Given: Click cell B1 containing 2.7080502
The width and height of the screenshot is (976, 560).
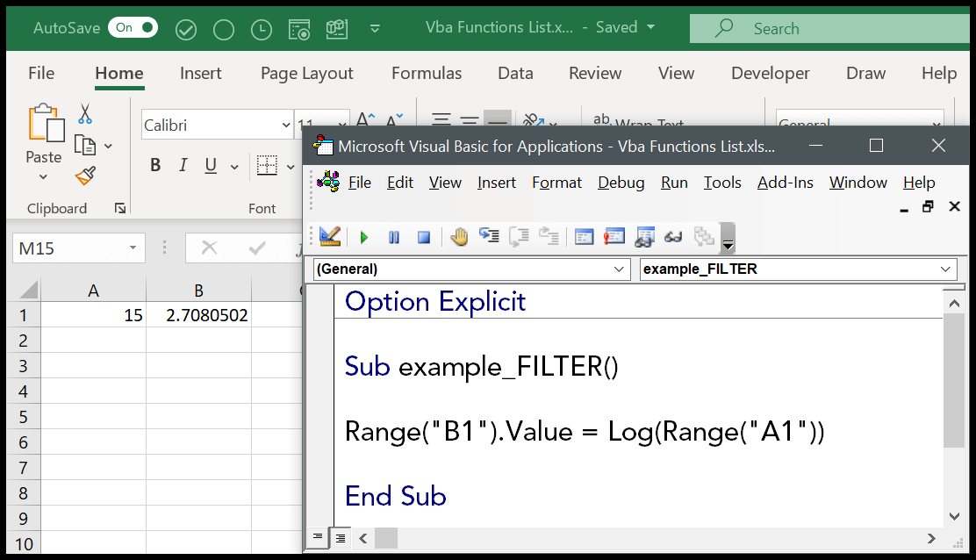Looking at the screenshot, I should click(198, 315).
